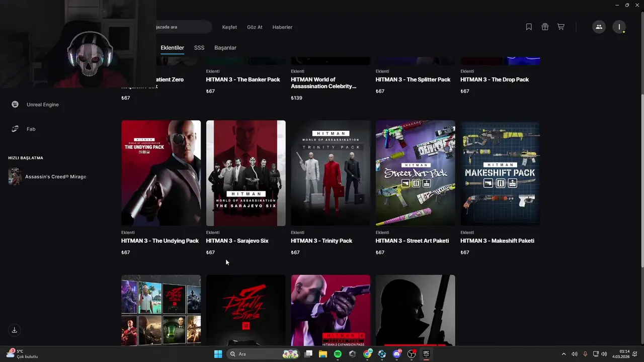Open the Hitman 2 Expansion Pass cover

tap(331, 310)
